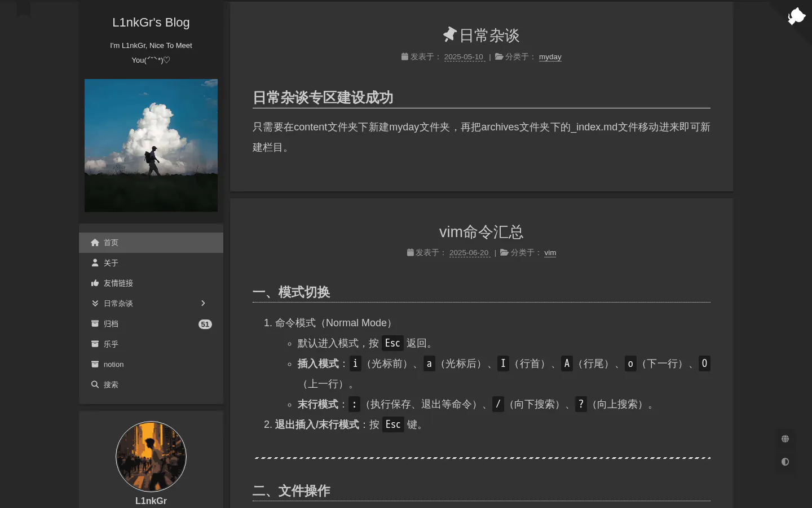Click the 2025-06-20 post date
This screenshot has height=508, width=812.
coord(470,253)
